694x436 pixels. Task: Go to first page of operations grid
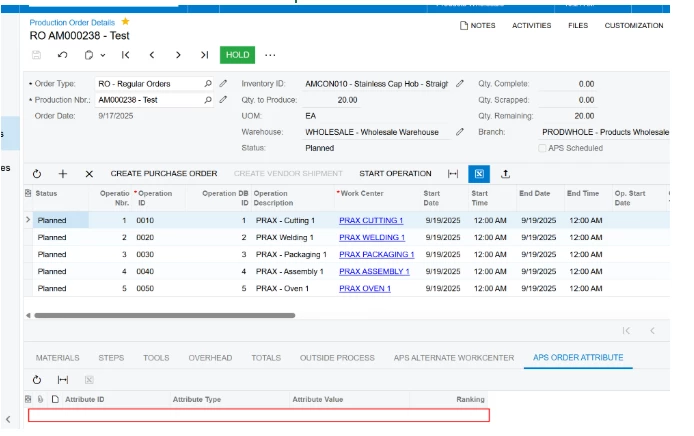pos(626,331)
